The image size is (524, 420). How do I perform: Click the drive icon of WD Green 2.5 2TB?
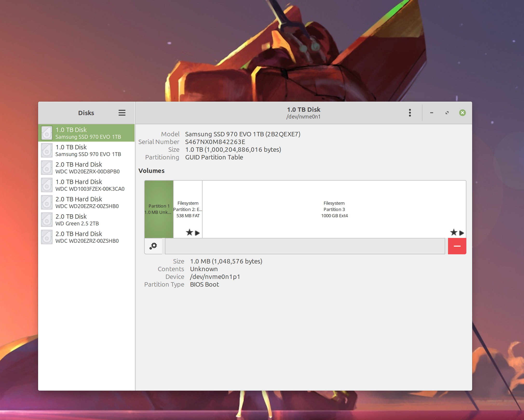point(47,220)
